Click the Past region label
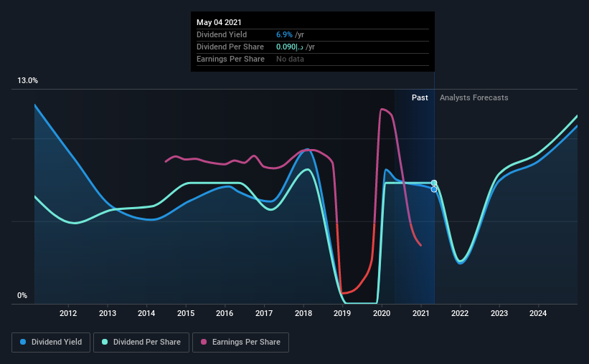Screen dimensions: 589x364 [420, 97]
